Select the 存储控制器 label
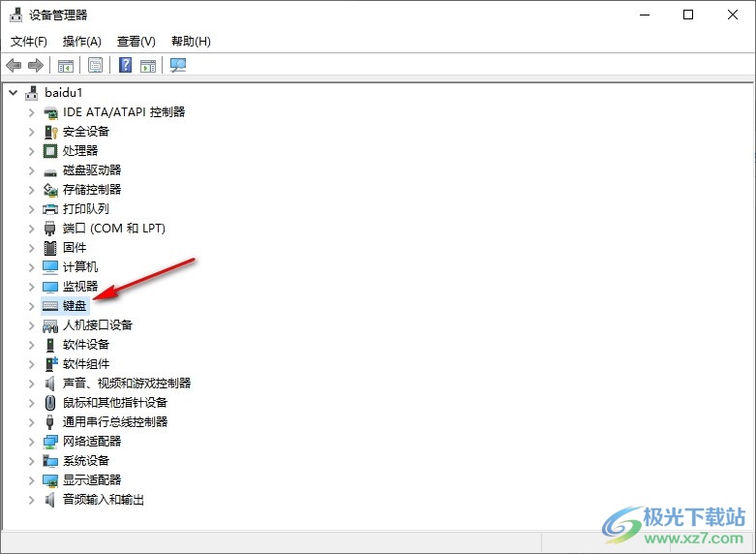The image size is (756, 554). tap(92, 190)
